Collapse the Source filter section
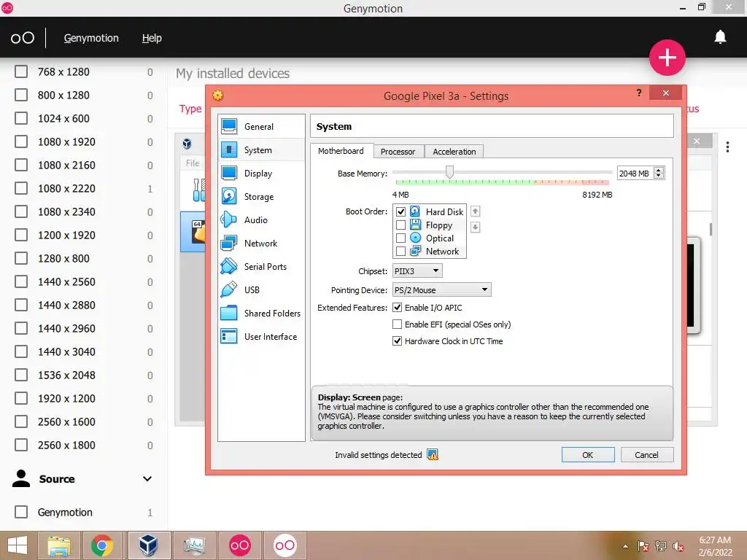The width and height of the screenshot is (747, 560). coord(147,479)
